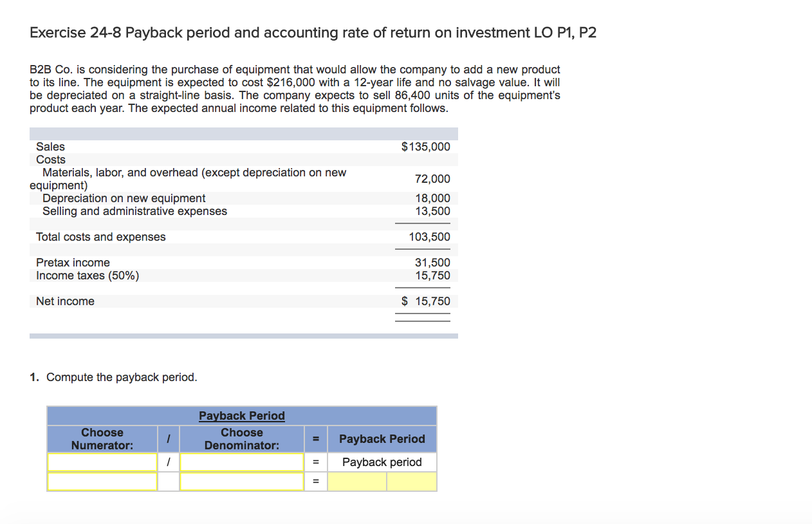Click the bold Payback Period column header
Viewport: 812px width, 524px height.
coord(382,439)
